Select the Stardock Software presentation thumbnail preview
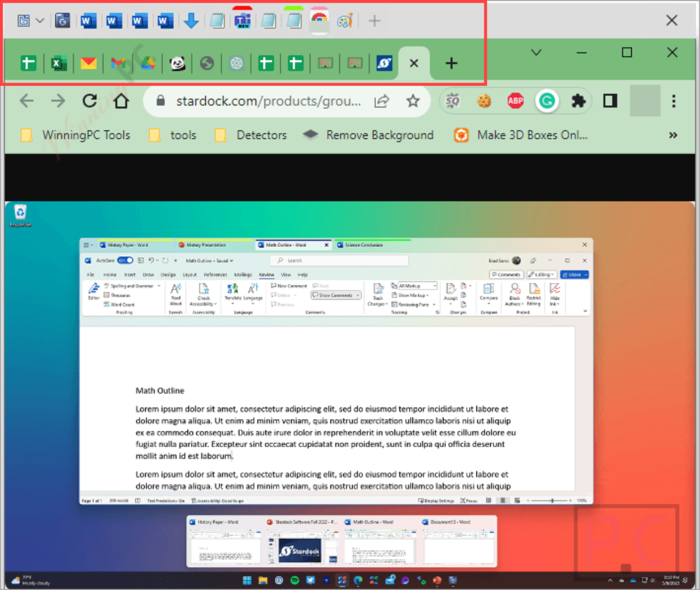Screen dimensions: 700x590 pyautogui.click(x=302, y=541)
